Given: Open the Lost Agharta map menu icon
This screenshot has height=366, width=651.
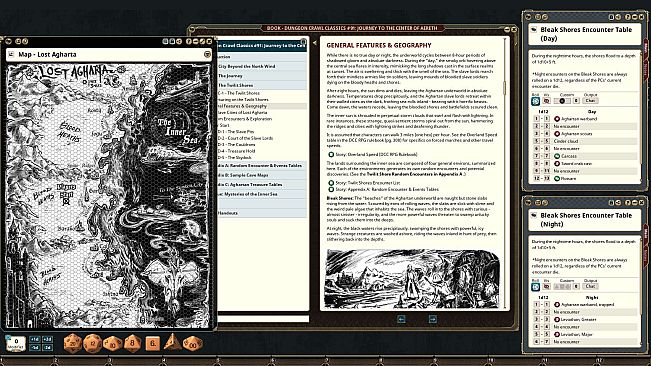Looking at the screenshot, I should pos(207,54).
